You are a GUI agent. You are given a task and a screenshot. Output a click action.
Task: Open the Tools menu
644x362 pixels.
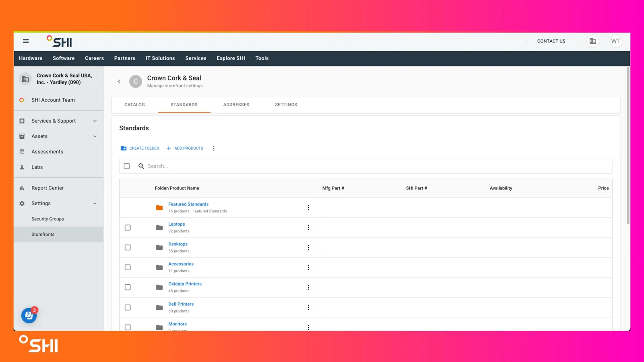[x=262, y=58]
